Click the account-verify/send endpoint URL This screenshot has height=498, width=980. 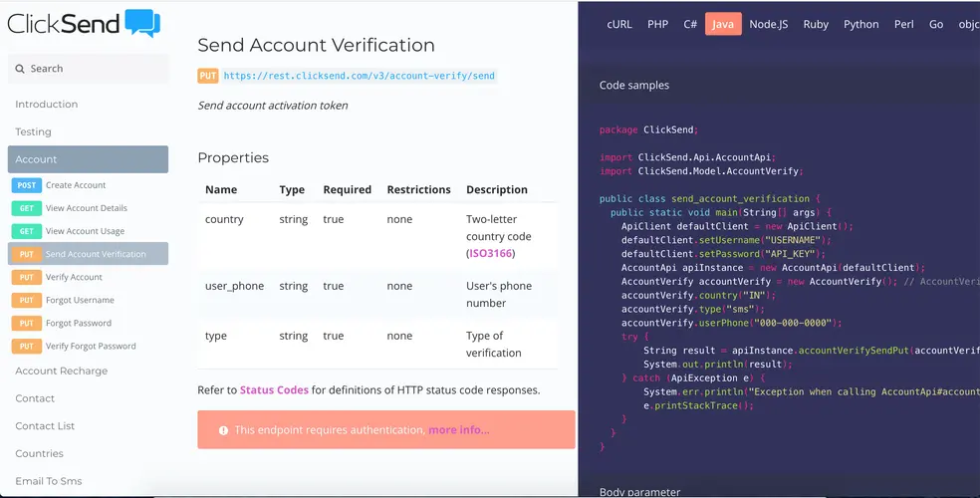(360, 76)
